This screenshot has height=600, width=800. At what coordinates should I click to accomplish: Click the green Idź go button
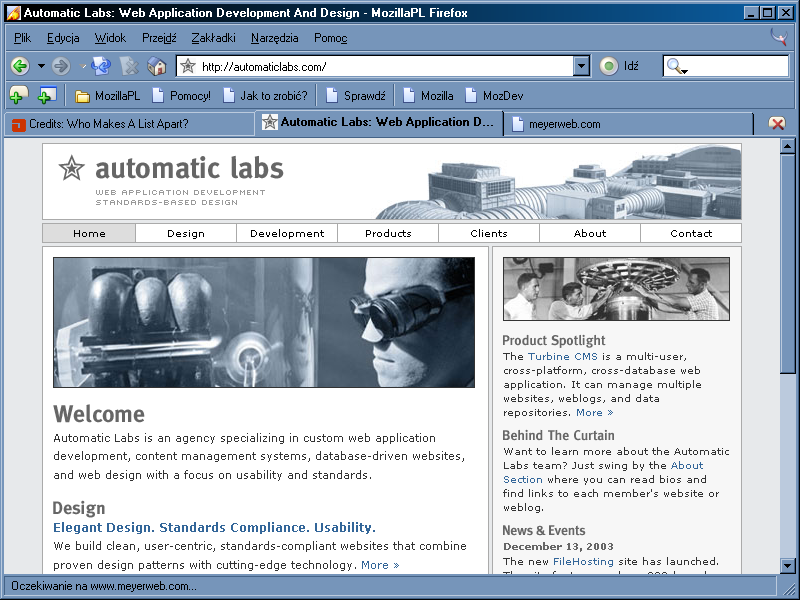point(619,66)
